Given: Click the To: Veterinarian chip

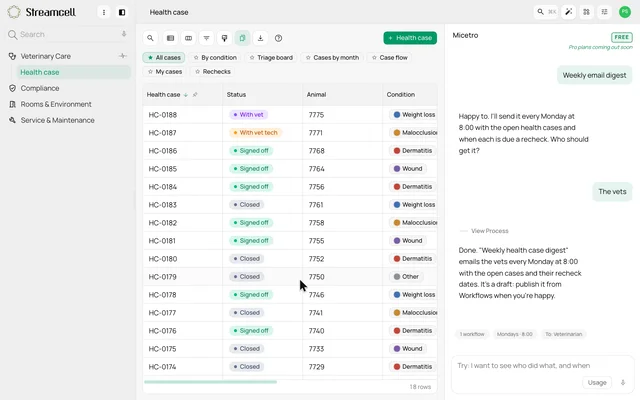Looking at the screenshot, I should tap(564, 334).
